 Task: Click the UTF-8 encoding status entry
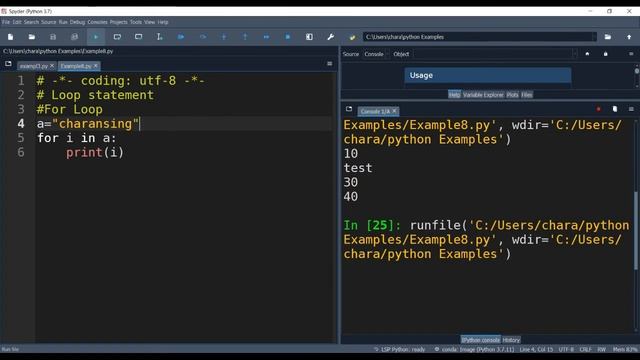click(x=566, y=349)
